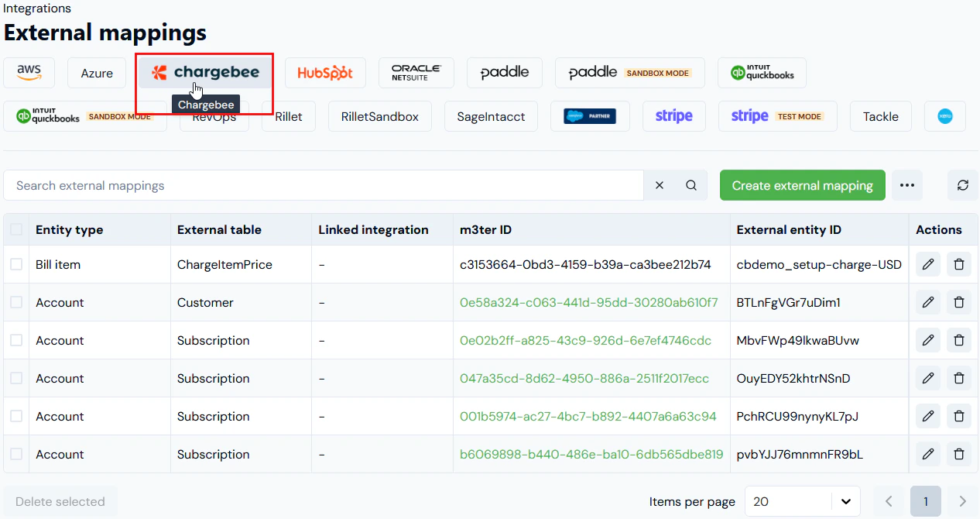Screen dimensions: 980x519
Task: Open m3ter ID 0e02b2ff-a825-43c9-926d-6e7ef4746cdc
Action: point(585,340)
